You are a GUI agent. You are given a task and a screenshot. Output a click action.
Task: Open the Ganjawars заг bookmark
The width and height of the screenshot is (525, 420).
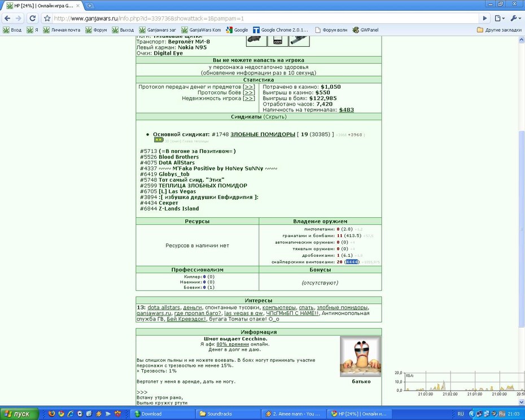tap(158, 30)
